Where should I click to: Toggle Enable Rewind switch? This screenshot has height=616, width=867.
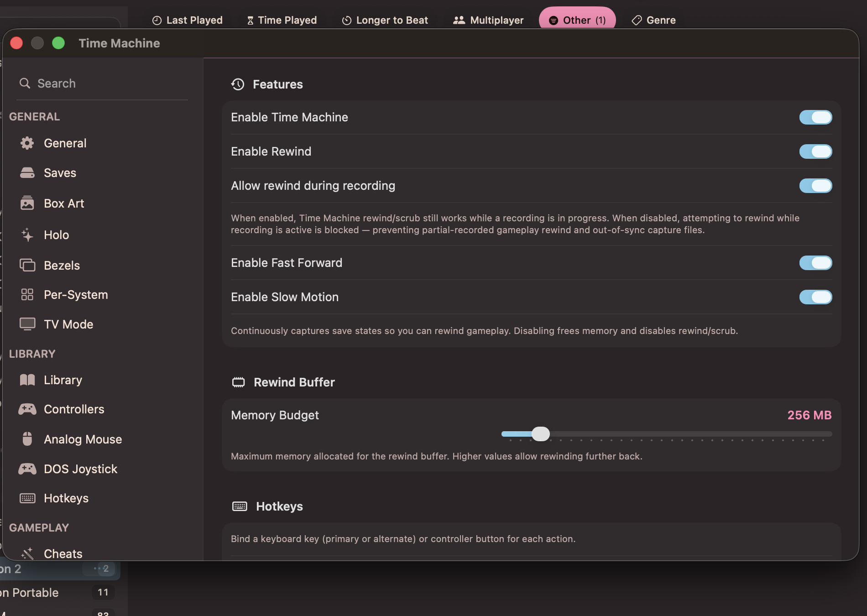(815, 151)
